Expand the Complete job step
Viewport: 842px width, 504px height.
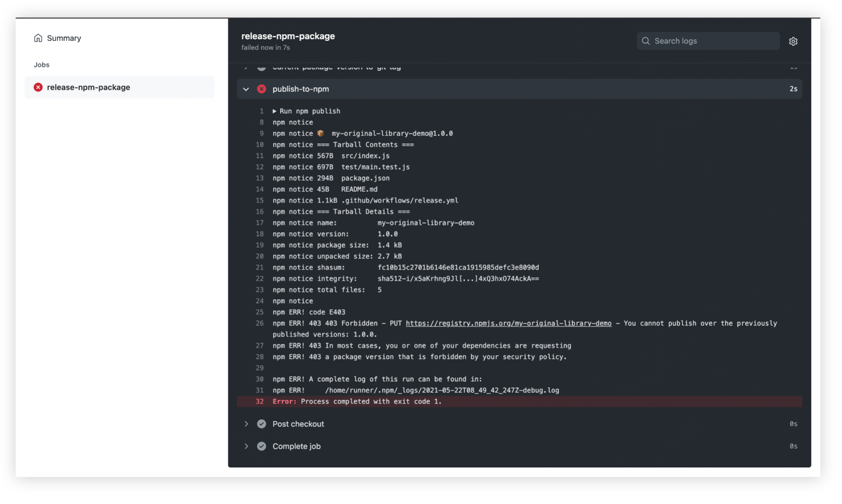pyautogui.click(x=246, y=446)
